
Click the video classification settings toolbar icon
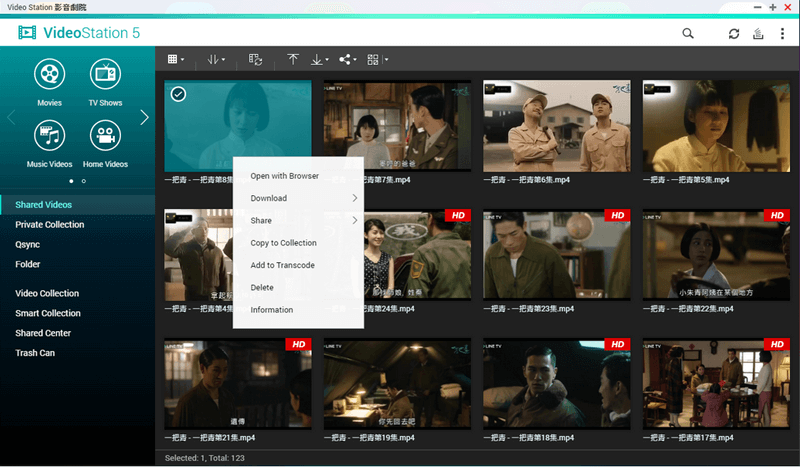pos(256,59)
